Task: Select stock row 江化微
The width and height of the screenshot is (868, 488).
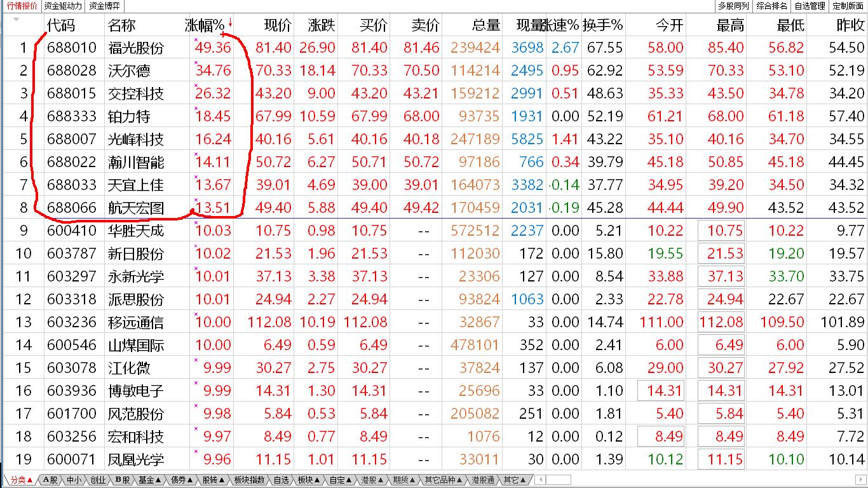Action: pyautogui.click(x=434, y=368)
